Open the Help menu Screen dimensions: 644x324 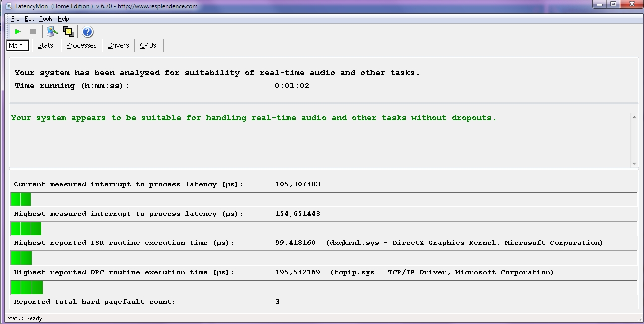coord(63,19)
